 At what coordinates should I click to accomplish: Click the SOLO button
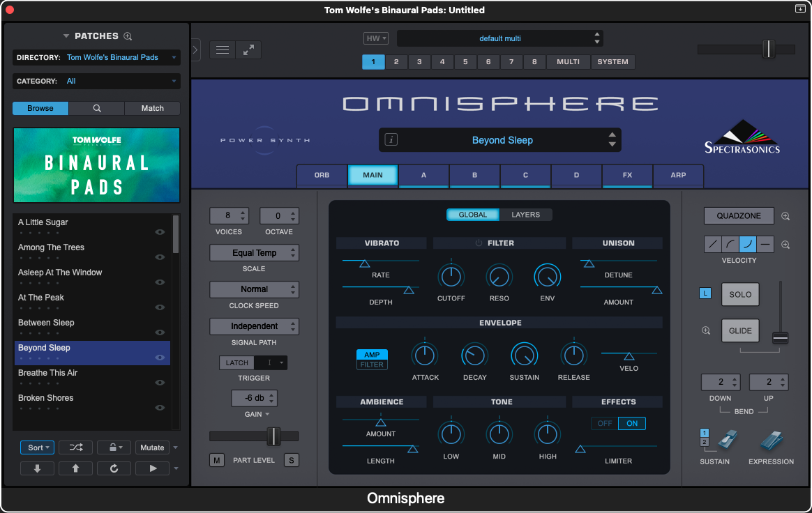pos(740,295)
